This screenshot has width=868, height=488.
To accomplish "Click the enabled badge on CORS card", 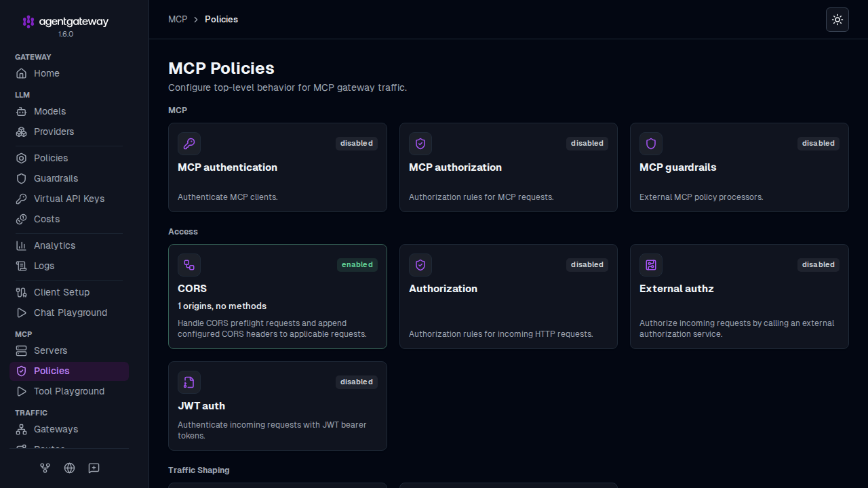I will point(357,264).
